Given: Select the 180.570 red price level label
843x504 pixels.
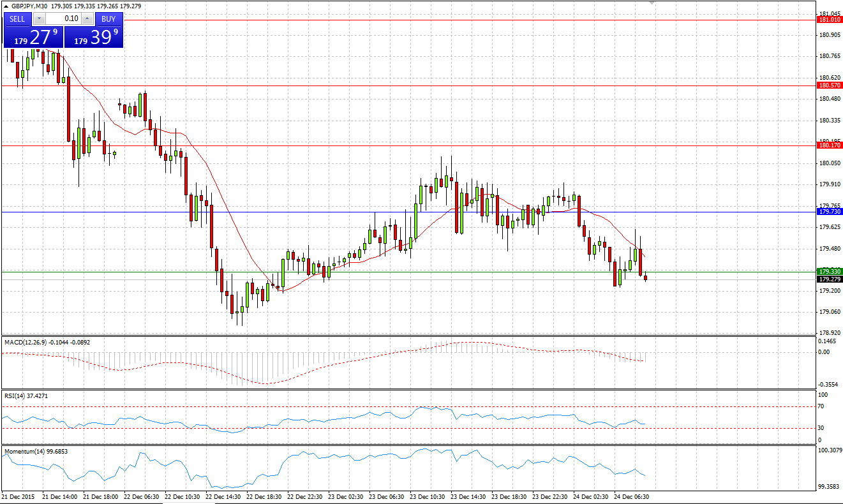Looking at the screenshot, I should click(x=829, y=85).
